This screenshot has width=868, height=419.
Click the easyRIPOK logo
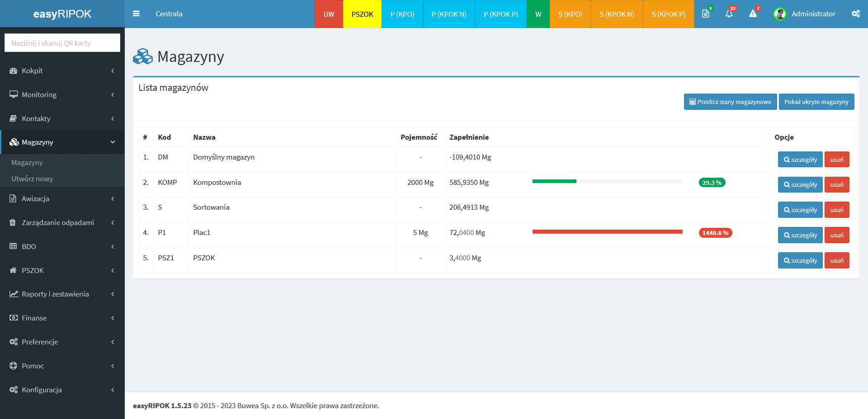click(x=62, y=14)
